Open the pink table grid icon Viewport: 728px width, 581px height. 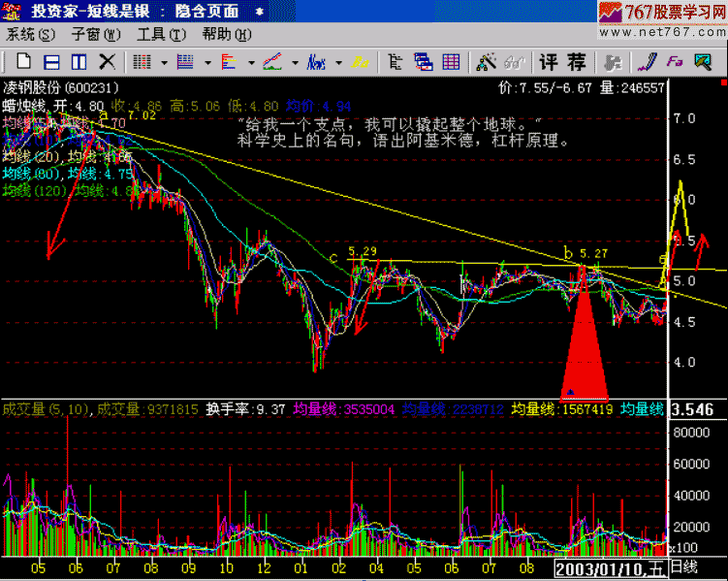tap(451, 63)
